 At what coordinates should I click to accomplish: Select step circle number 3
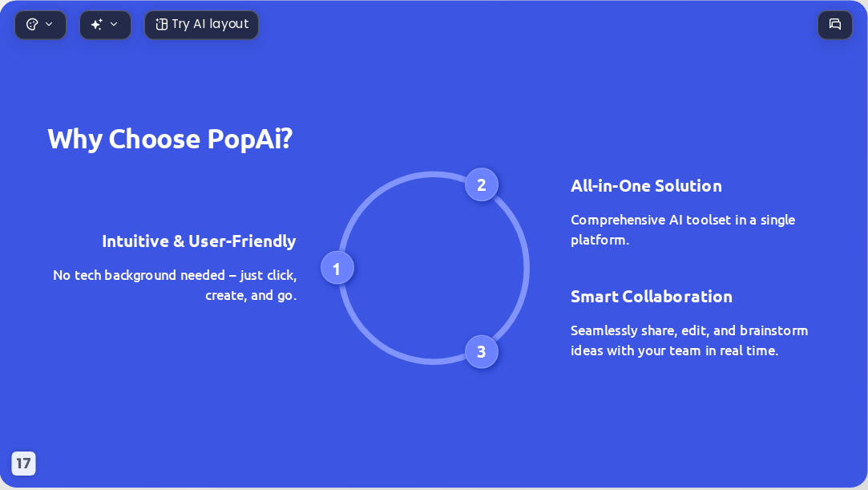tap(482, 351)
